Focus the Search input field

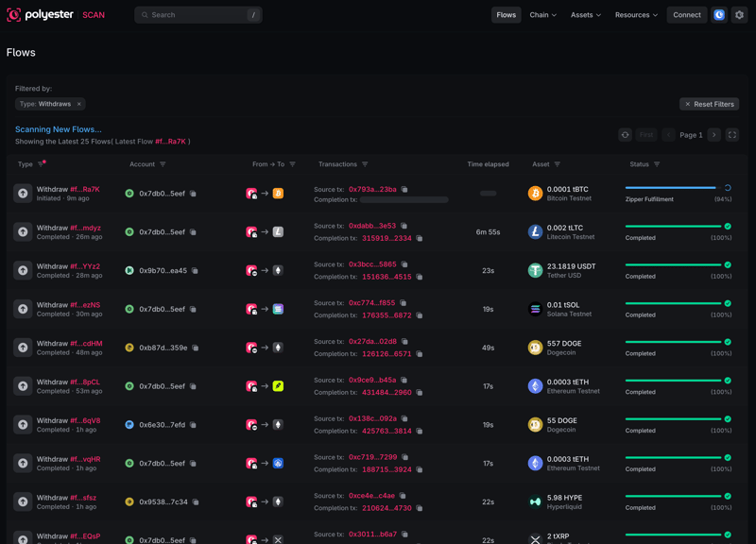click(198, 15)
